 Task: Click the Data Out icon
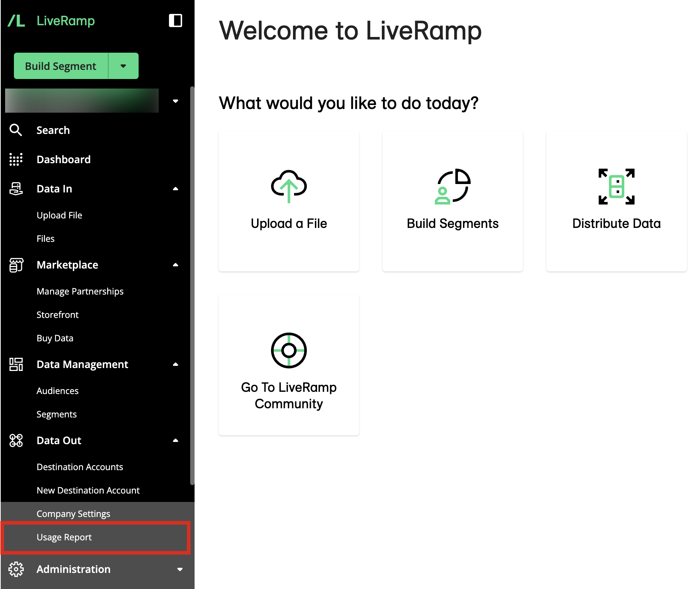[x=16, y=440]
